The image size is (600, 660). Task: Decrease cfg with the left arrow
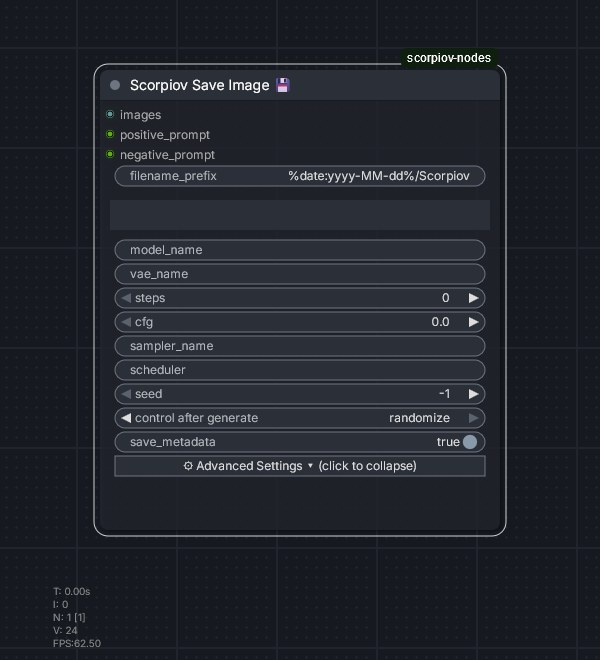coord(125,322)
